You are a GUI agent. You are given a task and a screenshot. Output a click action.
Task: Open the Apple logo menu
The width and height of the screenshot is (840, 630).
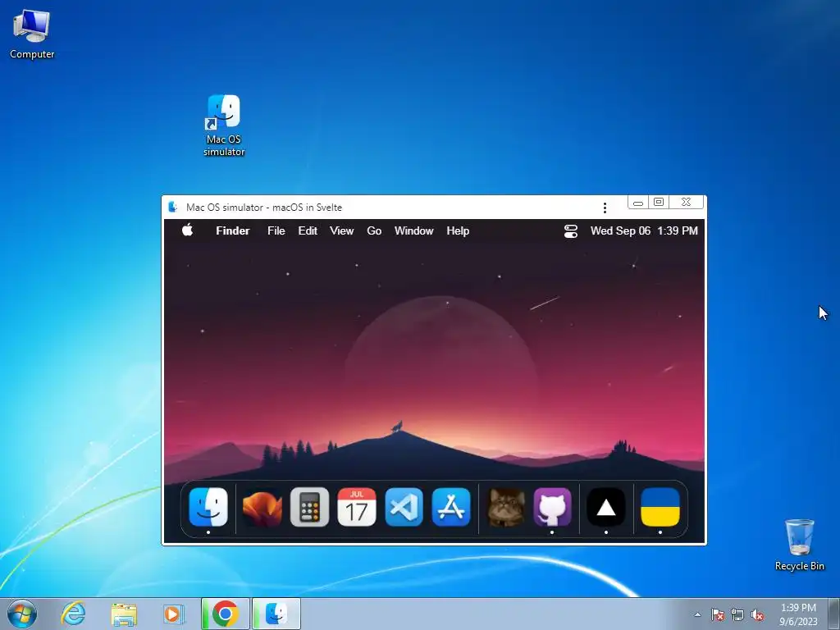[188, 231]
